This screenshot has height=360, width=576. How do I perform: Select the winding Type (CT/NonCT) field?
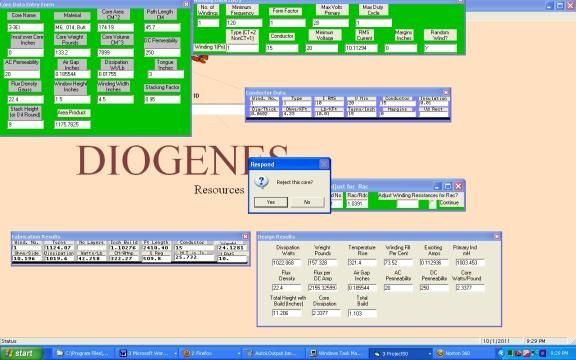pos(242,48)
